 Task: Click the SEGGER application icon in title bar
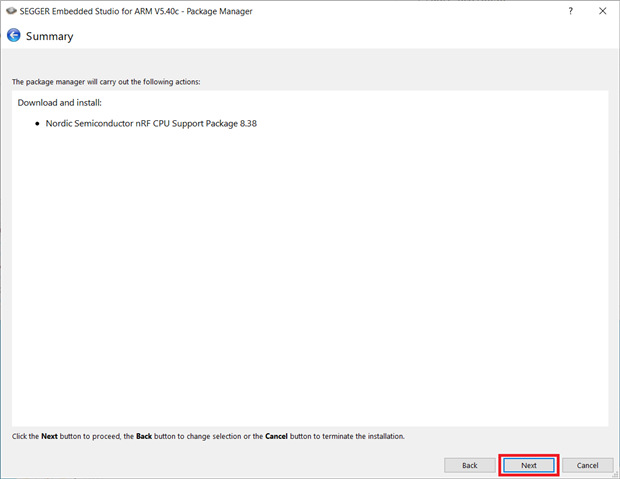point(11,11)
